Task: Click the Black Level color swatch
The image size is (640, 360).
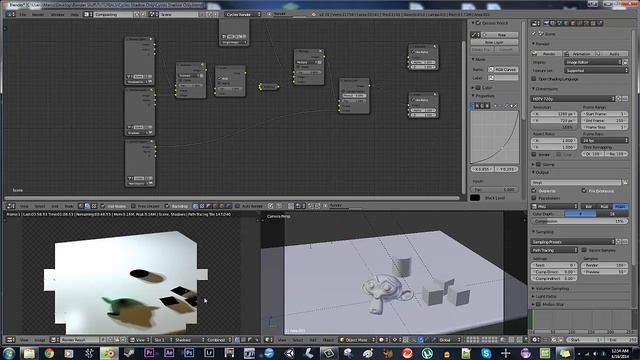Action: click(x=475, y=198)
